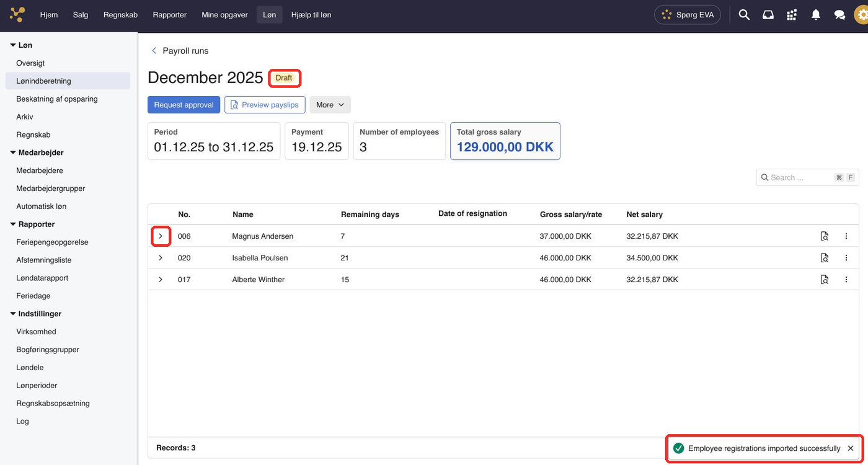
Task: Dismiss the import success notification
Action: point(851,448)
